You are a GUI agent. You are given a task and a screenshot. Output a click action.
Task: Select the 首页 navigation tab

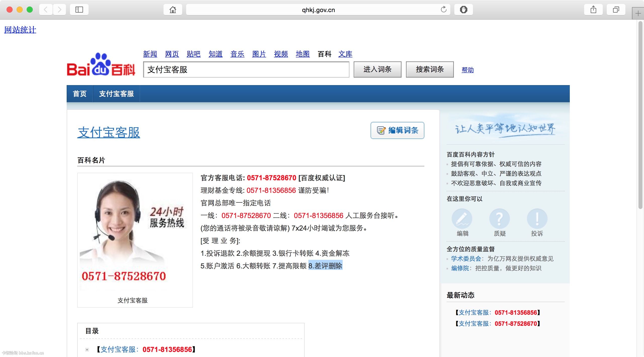pos(79,94)
